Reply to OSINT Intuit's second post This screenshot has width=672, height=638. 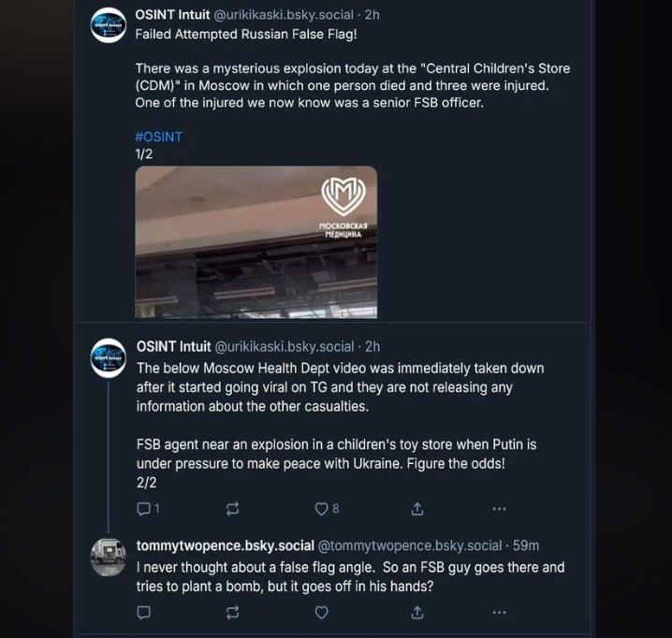[x=144, y=509]
